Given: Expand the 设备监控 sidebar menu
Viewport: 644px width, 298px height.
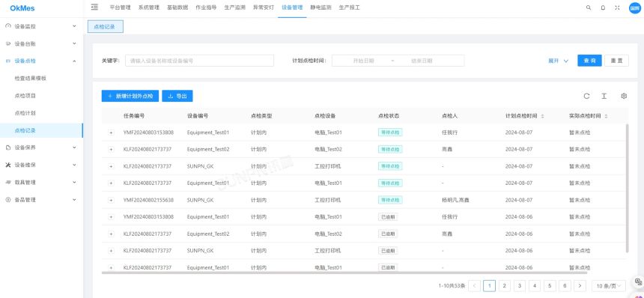Looking at the screenshot, I should [74, 26].
